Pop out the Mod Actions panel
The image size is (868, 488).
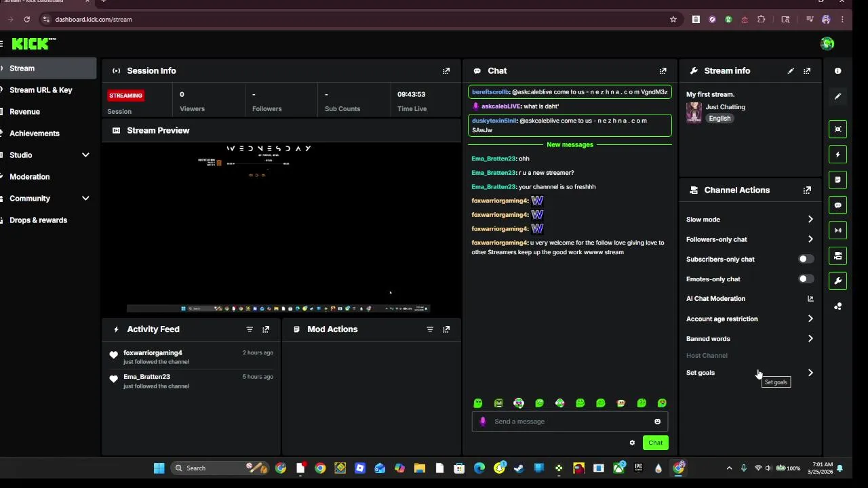446,329
